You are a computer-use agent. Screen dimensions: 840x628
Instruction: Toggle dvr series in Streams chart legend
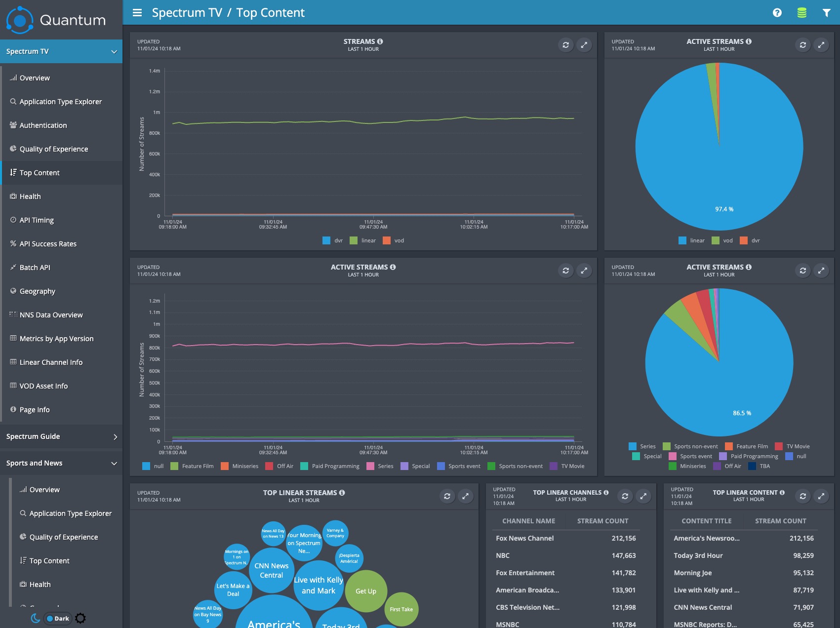tap(332, 240)
